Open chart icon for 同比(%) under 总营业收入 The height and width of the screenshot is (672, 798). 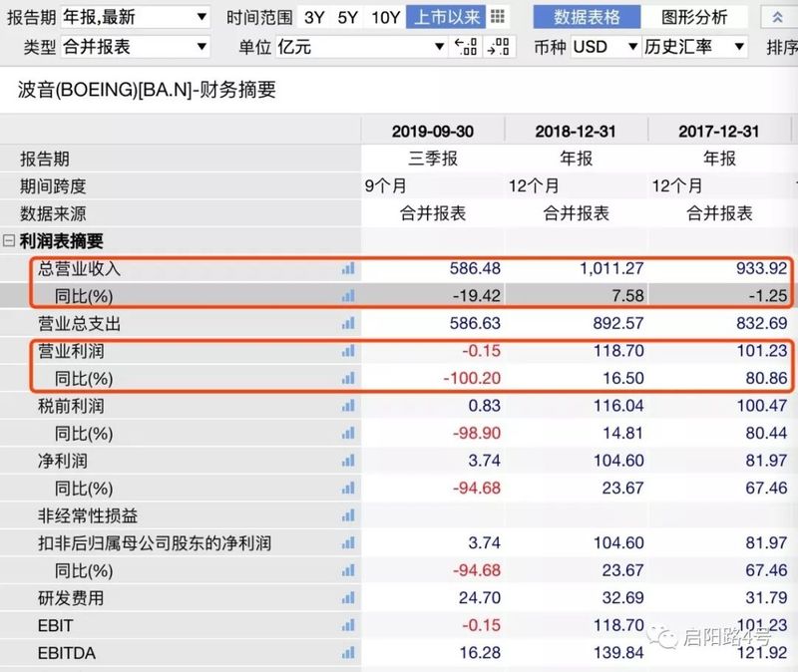coord(348,296)
